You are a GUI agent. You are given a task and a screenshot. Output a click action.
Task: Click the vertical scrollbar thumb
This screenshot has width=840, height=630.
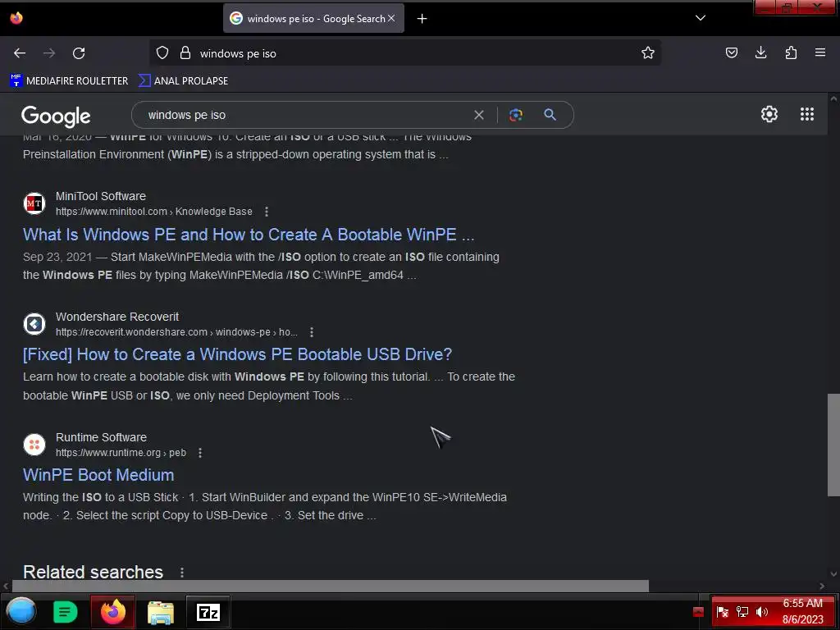[833, 445]
